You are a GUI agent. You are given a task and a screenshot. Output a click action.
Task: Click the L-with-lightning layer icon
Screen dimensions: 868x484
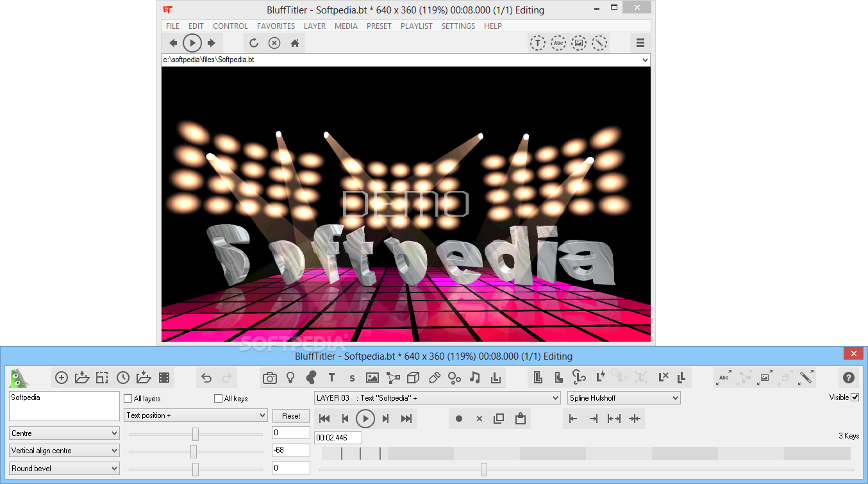pyautogui.click(x=601, y=378)
